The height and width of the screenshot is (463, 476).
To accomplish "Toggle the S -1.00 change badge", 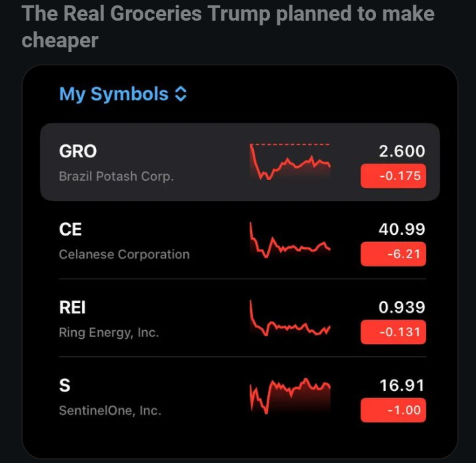I will tap(393, 410).
